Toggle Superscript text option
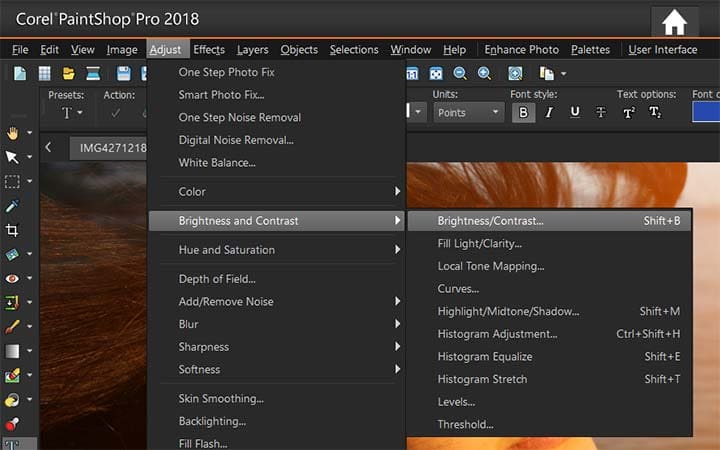Image resolution: width=720 pixels, height=450 pixels. [629, 112]
